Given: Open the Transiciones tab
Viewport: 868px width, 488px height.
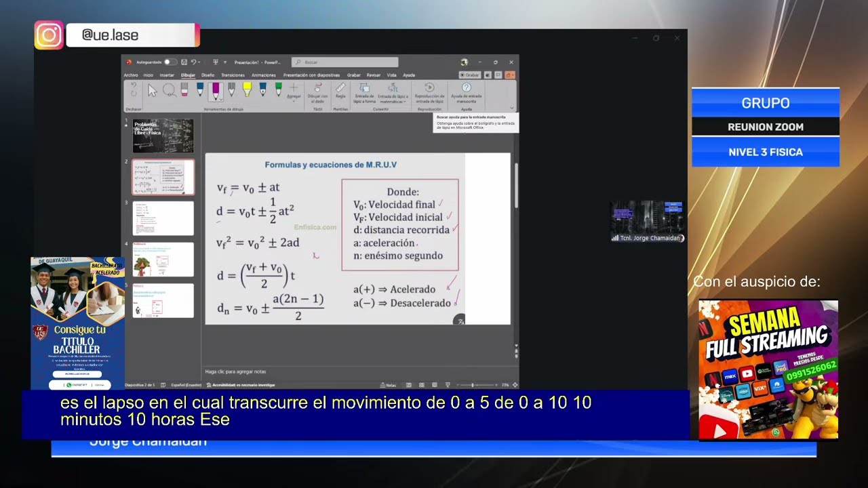Looking at the screenshot, I should pyautogui.click(x=233, y=75).
